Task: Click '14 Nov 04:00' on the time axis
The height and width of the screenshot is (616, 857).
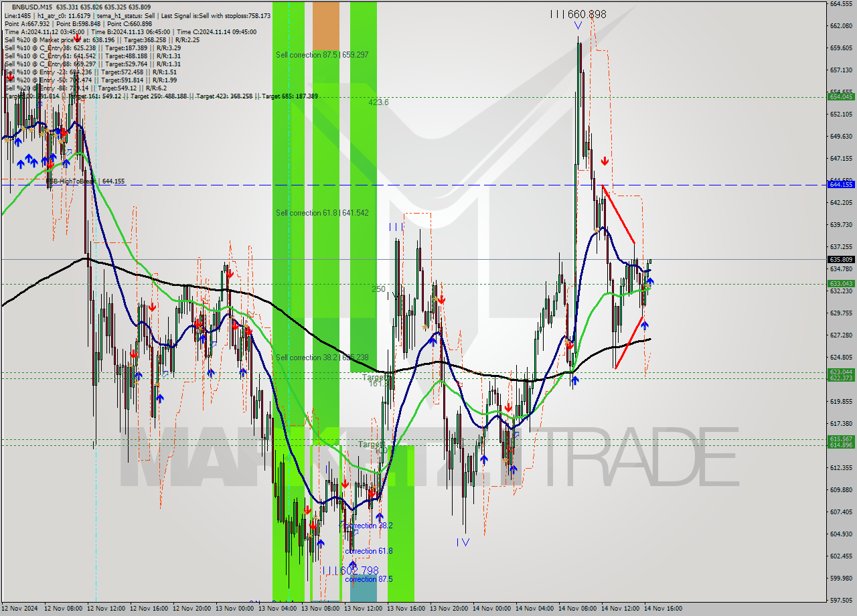Action: coord(536,609)
